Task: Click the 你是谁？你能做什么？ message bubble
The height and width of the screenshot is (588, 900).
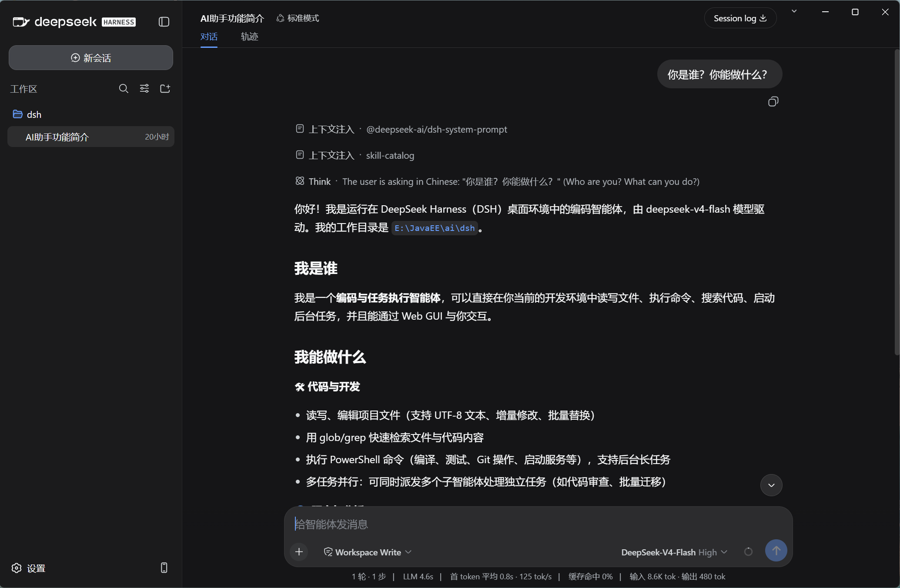Action: click(719, 74)
